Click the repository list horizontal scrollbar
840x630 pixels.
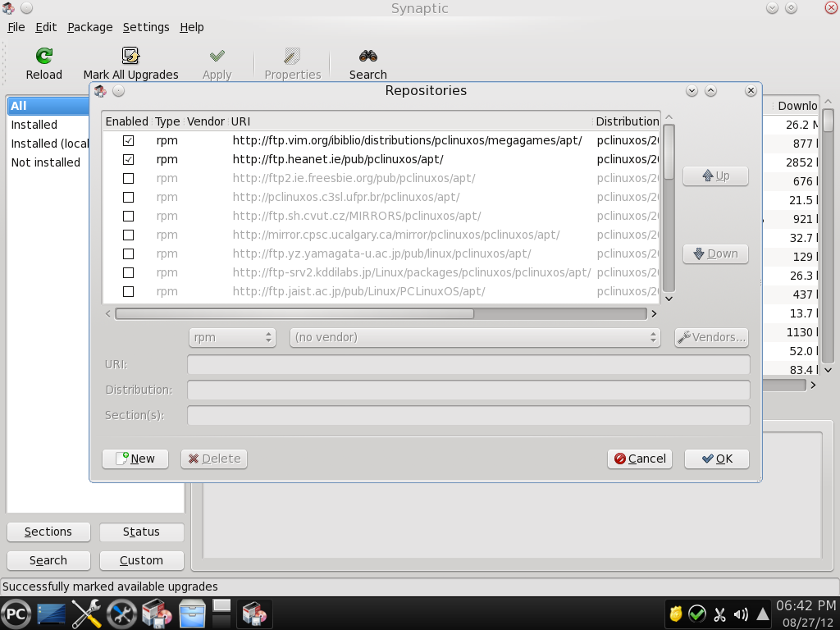294,314
